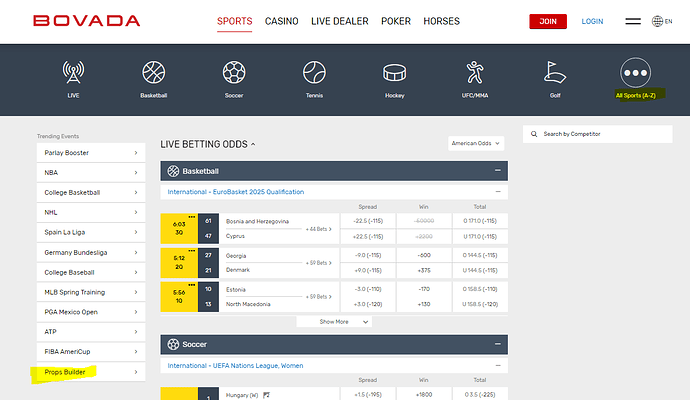
Task: Open UFC/MMA fighter icon
Action: (x=474, y=73)
